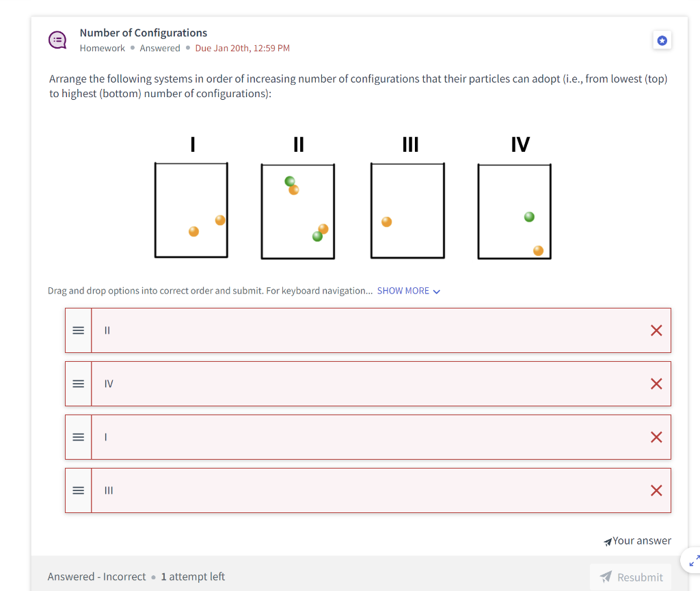Click the Answered status label
Image resolution: width=700 pixels, height=591 pixels.
click(x=160, y=48)
